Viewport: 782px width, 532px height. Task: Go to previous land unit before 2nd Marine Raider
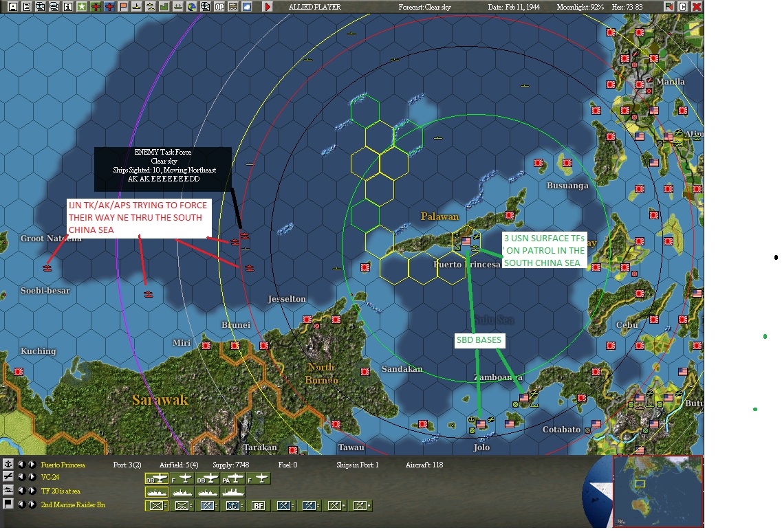(x=21, y=504)
